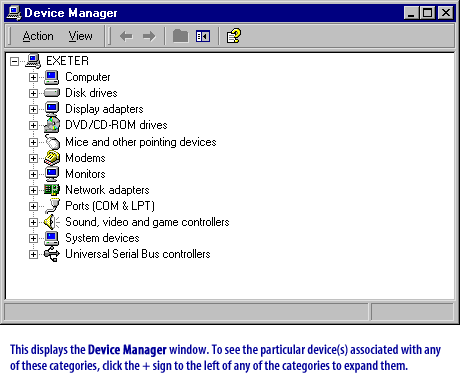The height and width of the screenshot is (390, 470).
Task: Click the Display adapters monitor icon
Action: pos(52,109)
